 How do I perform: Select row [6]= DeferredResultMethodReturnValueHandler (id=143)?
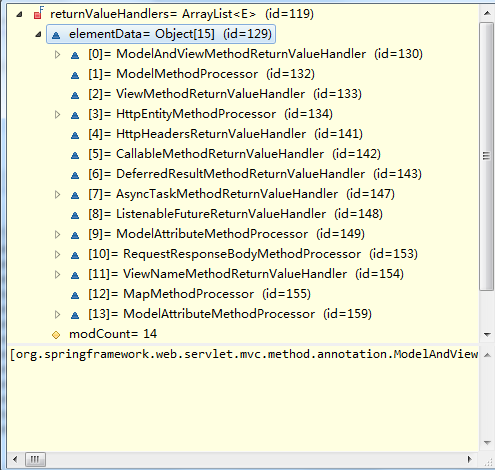coord(255,174)
